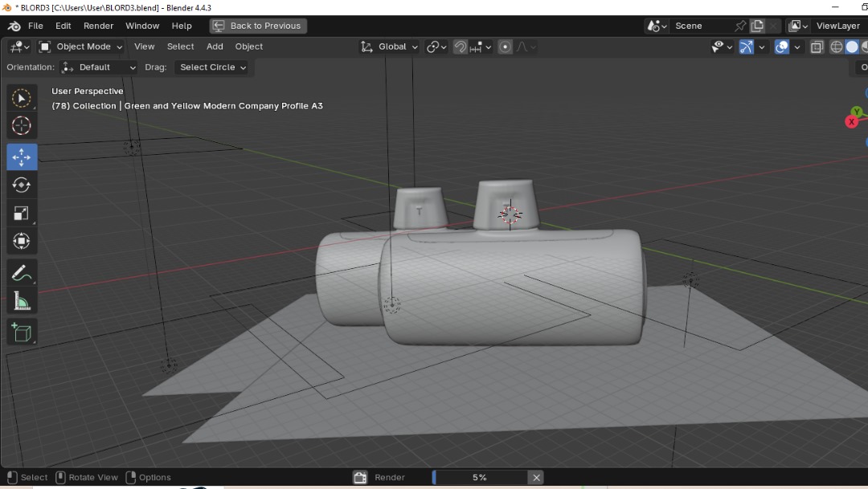Open the Edit menu
Viewport: 868px width, 489px height.
63,26
